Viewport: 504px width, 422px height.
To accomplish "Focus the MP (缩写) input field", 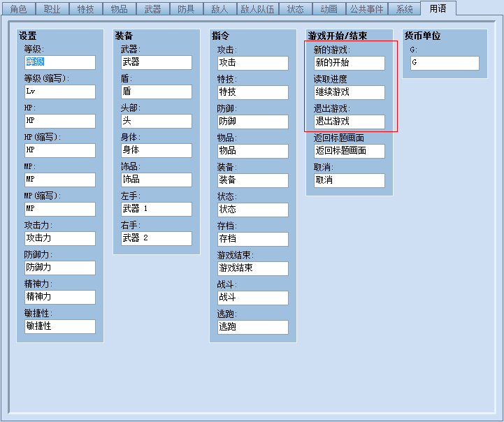I will (60, 209).
